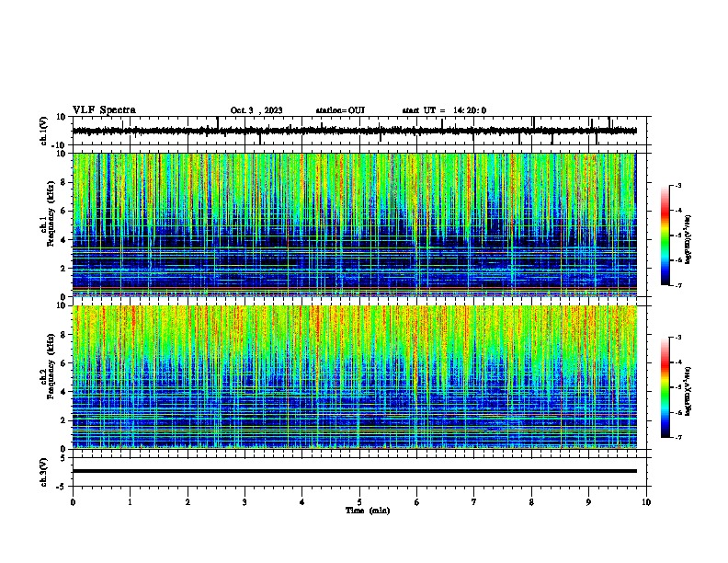728x563 pixels.
Task: Click the "4" kHz tick on ch.1 spectrogram
Action: pyautogui.click(x=64, y=240)
